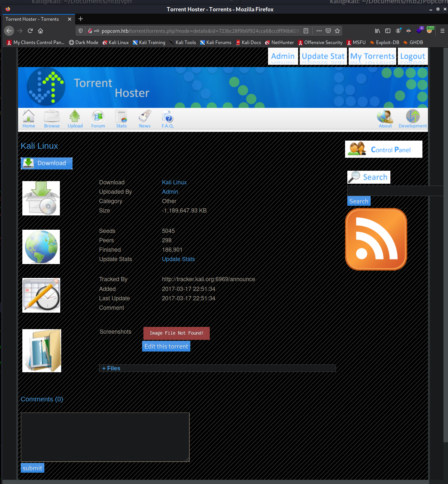Close the Torrent Hoster tab
The width and height of the screenshot is (448, 484).
pyautogui.click(x=70, y=19)
